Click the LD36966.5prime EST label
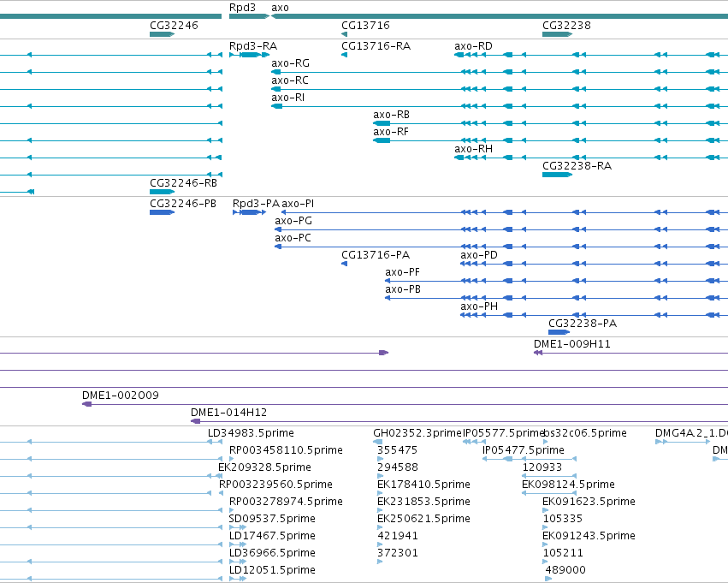Screen dimensions: 728x583 (x=271, y=553)
